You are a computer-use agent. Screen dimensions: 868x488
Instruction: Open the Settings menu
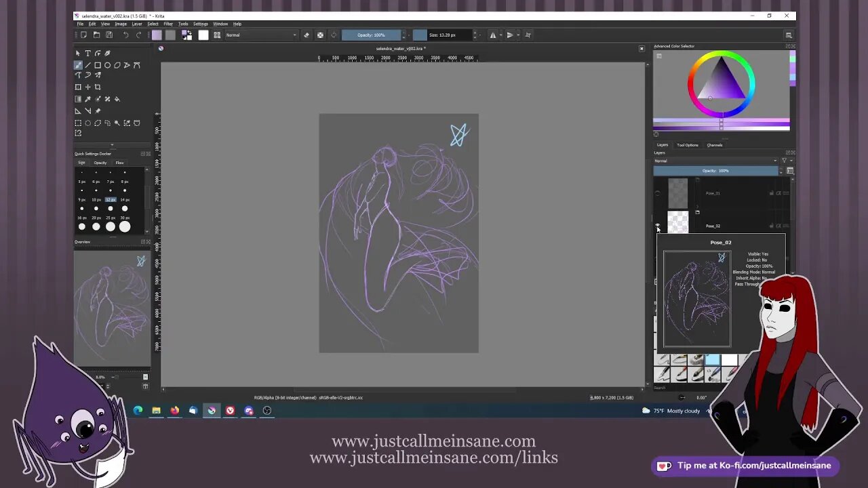coord(201,24)
